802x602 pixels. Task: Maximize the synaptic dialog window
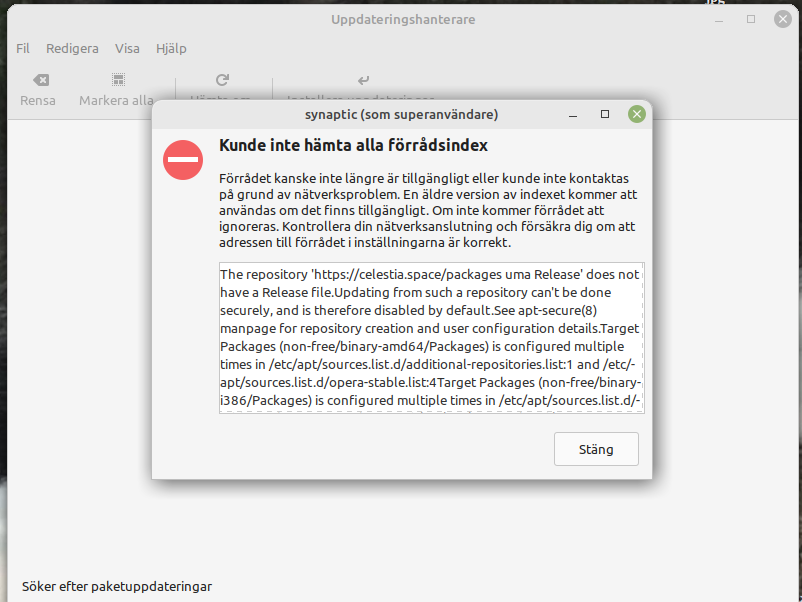click(x=605, y=114)
